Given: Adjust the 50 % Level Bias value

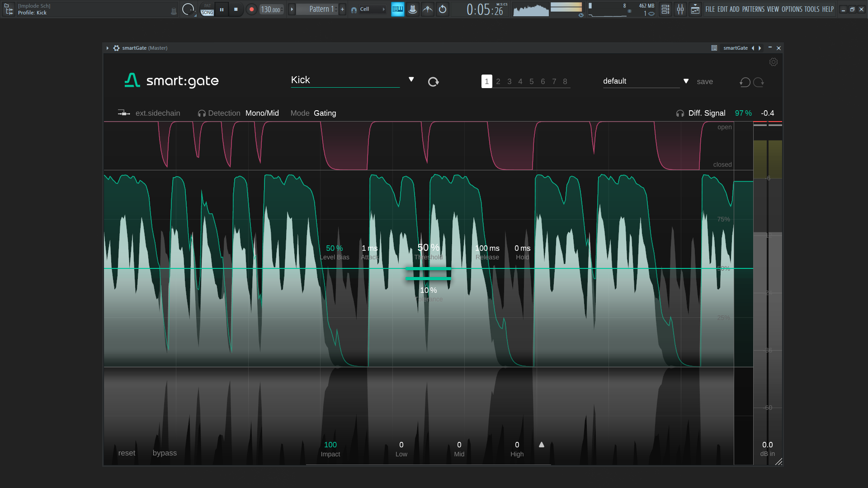Looking at the screenshot, I should click(x=335, y=248).
